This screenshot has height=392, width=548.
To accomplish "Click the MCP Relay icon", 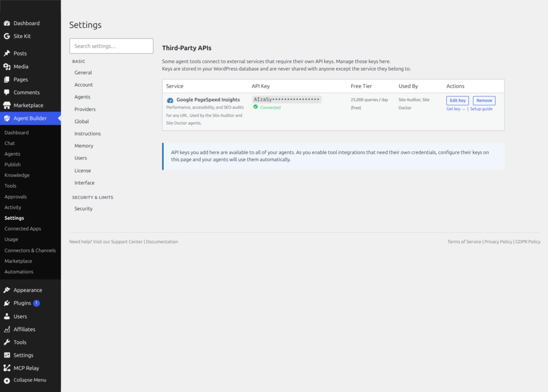I will pos(6,368).
